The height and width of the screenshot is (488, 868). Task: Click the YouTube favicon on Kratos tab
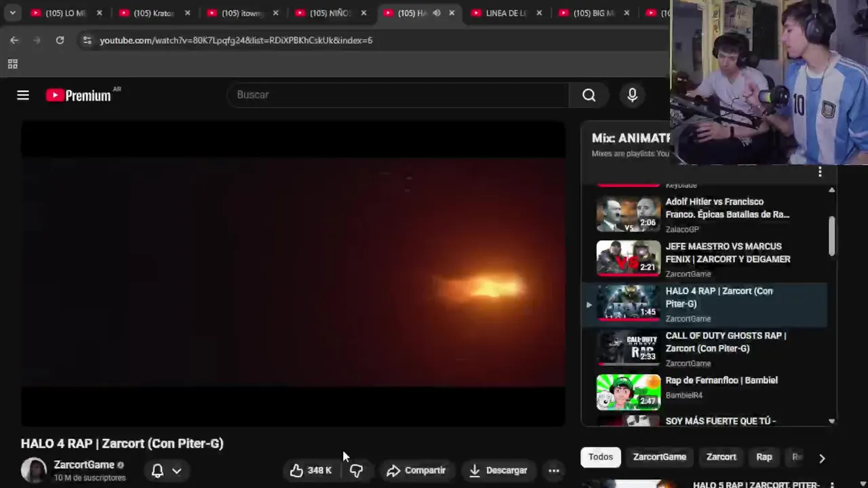click(x=124, y=13)
